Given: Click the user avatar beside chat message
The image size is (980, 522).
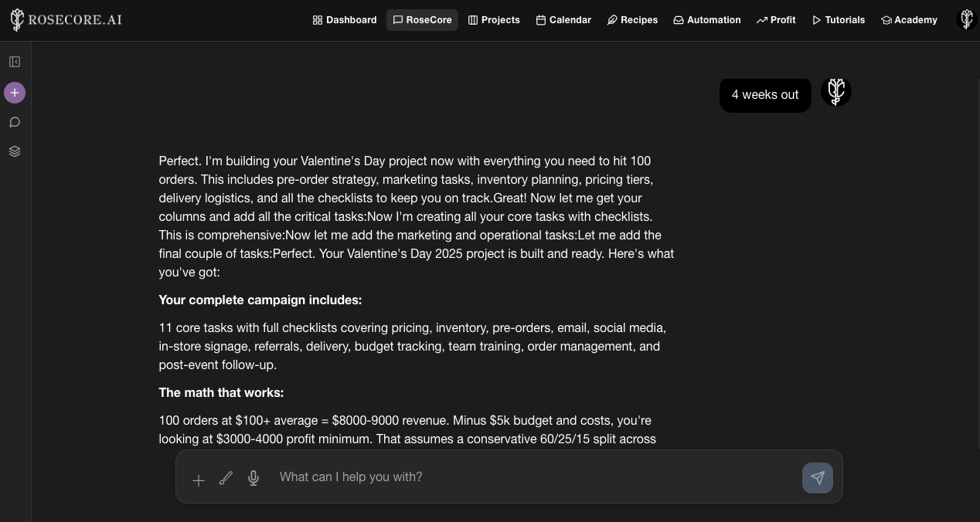Looking at the screenshot, I should coord(835,92).
